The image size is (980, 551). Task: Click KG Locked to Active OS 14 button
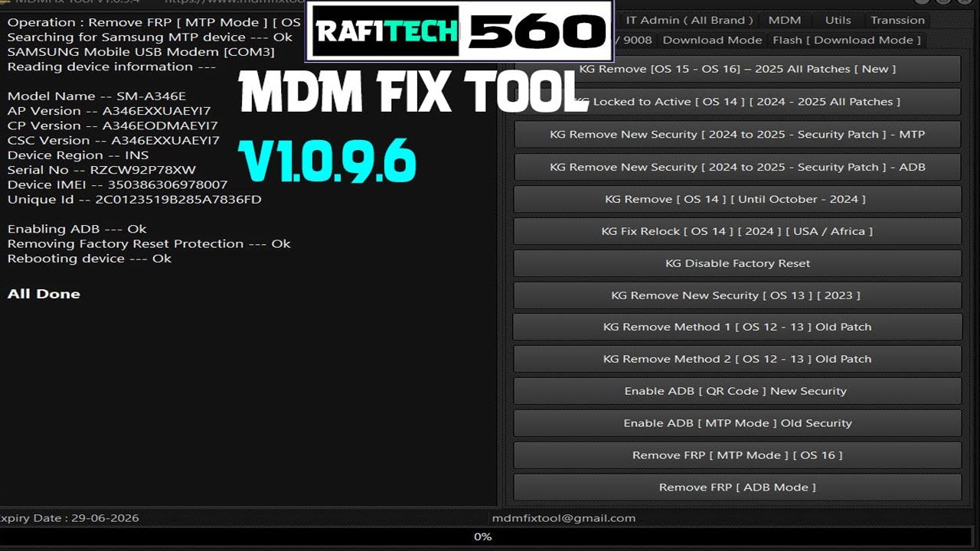coord(737,101)
